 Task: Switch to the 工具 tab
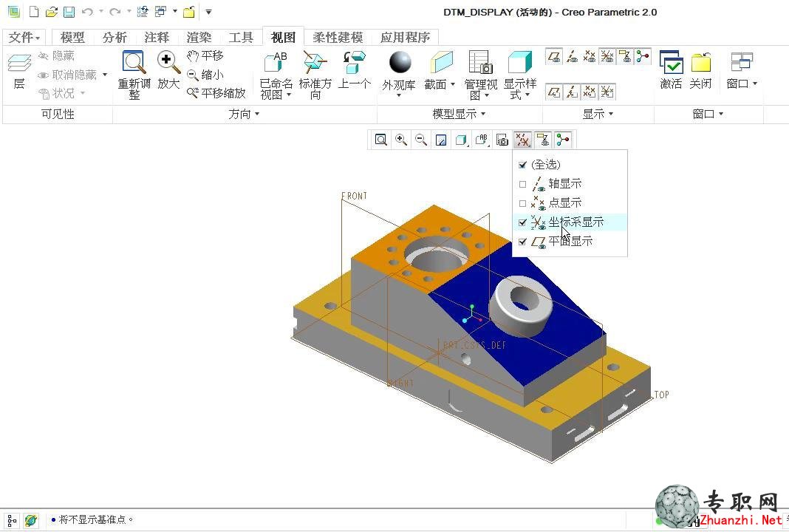click(241, 37)
